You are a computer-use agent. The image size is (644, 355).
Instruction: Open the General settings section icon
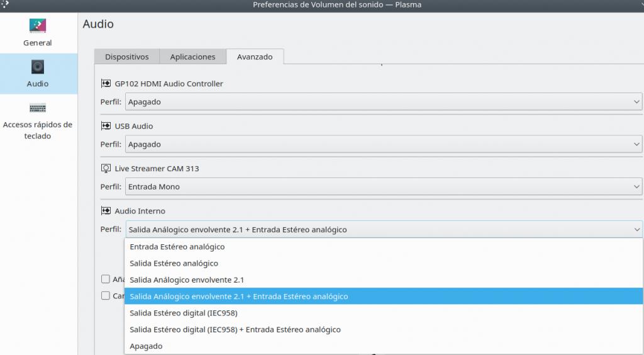click(x=38, y=26)
